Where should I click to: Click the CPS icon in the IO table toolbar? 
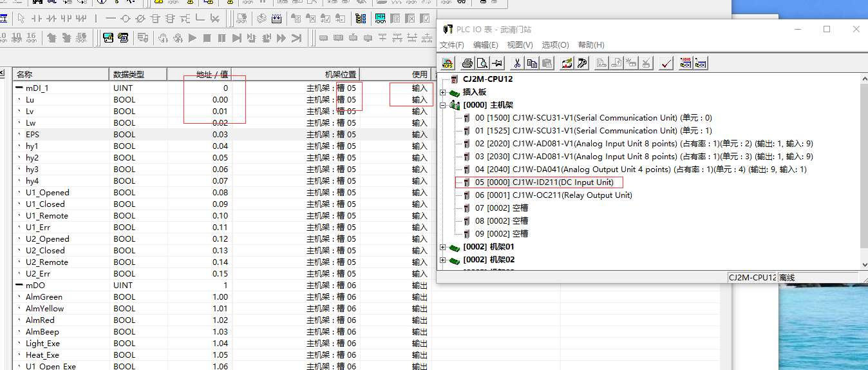tap(448, 63)
